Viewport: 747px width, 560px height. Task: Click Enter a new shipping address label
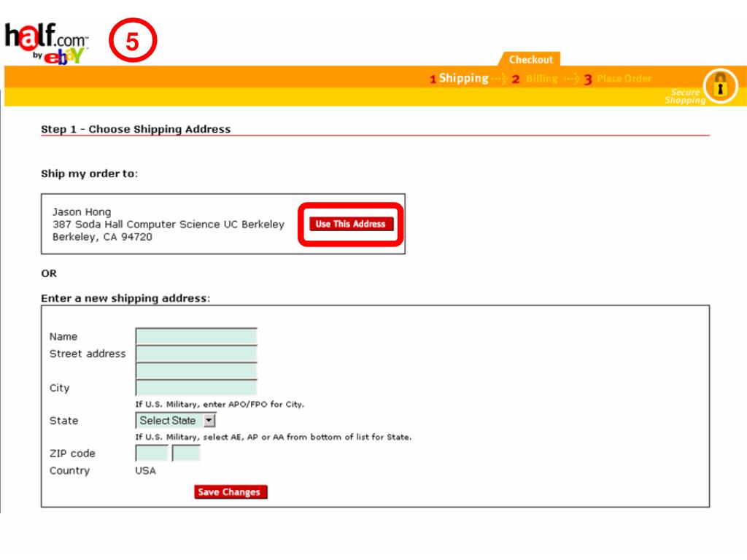[125, 298]
